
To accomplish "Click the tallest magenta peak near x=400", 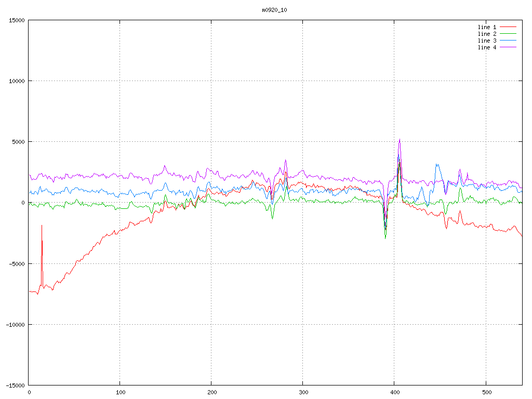I will pyautogui.click(x=400, y=139).
